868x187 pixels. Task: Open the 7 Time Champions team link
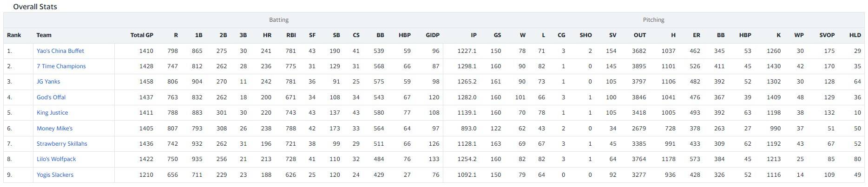(61, 66)
